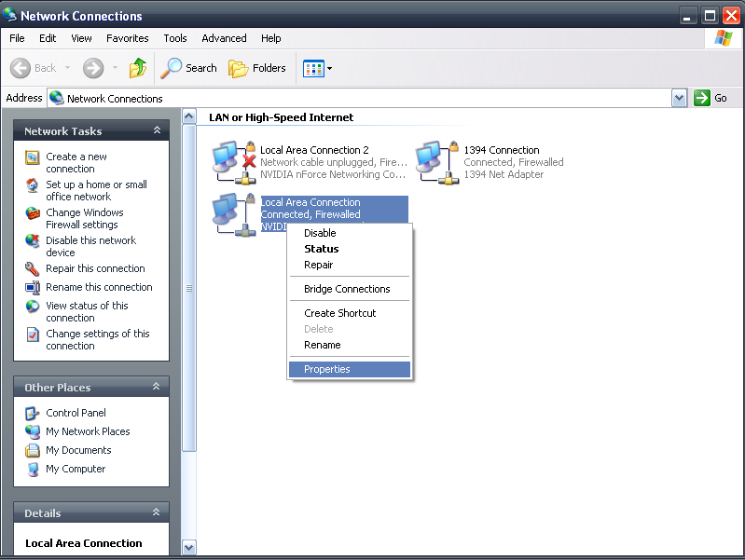
Task: Collapse the Network Tasks panel
Action: [157, 130]
